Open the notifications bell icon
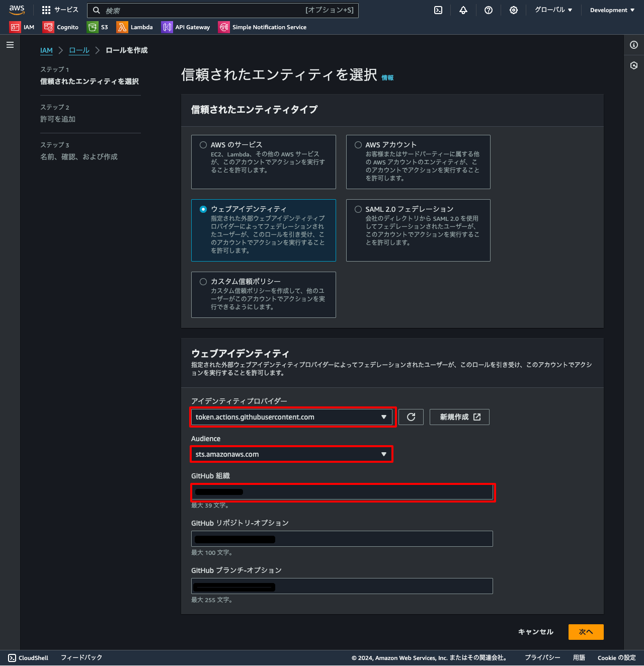Image resolution: width=644 pixels, height=666 pixels. (463, 10)
